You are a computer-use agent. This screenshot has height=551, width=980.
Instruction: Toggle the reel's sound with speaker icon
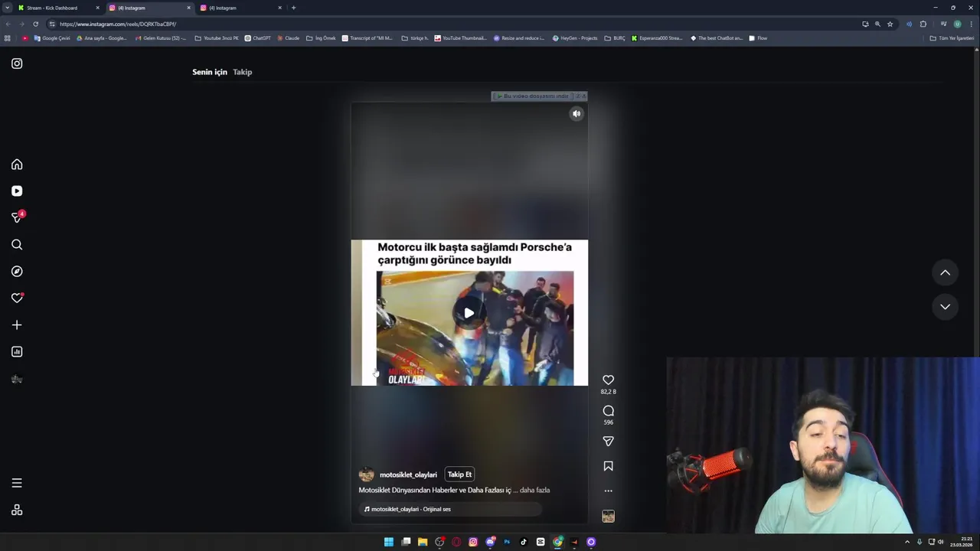click(577, 114)
